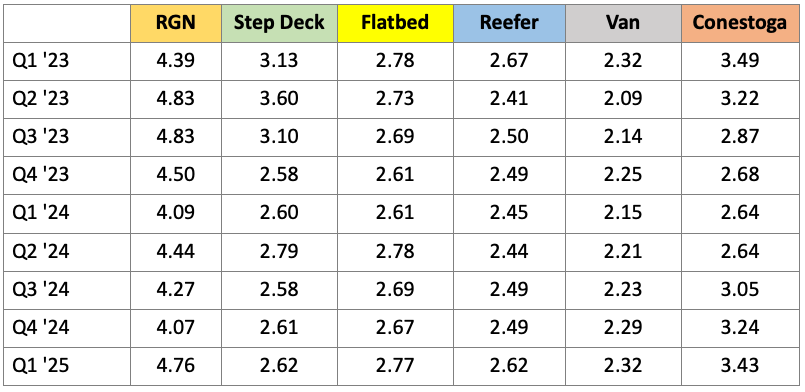805x392 pixels.
Task: Select Conestoga value 3.05 in Q3 '24
Action: click(739, 290)
